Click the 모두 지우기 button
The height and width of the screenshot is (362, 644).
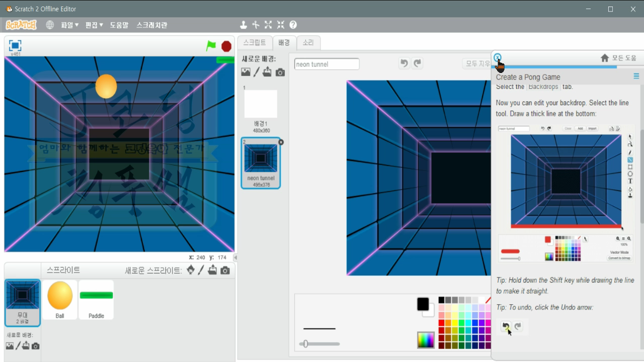tap(477, 63)
